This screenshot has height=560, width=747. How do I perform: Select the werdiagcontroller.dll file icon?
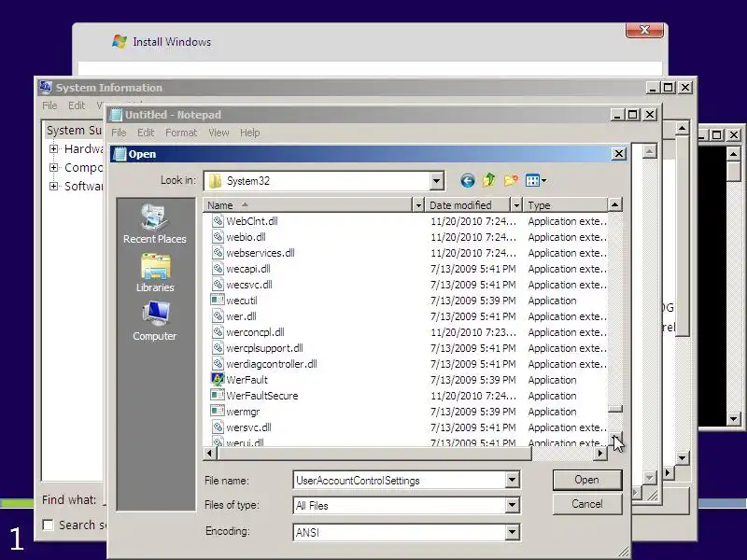tap(218, 364)
